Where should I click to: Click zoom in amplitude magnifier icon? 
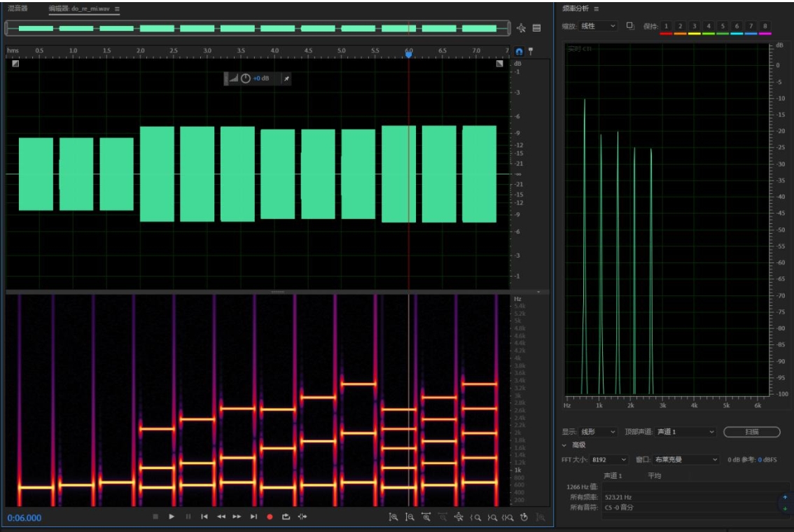tap(393, 517)
